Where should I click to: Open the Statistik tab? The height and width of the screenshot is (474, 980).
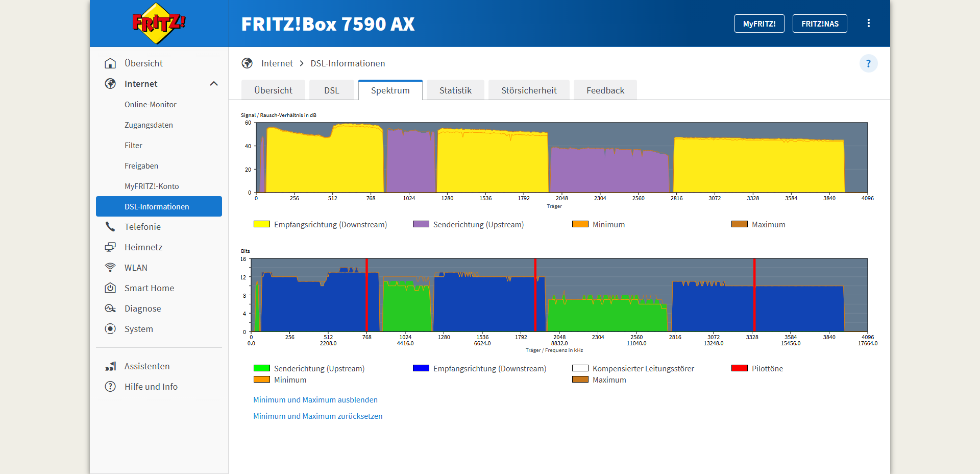coord(455,90)
